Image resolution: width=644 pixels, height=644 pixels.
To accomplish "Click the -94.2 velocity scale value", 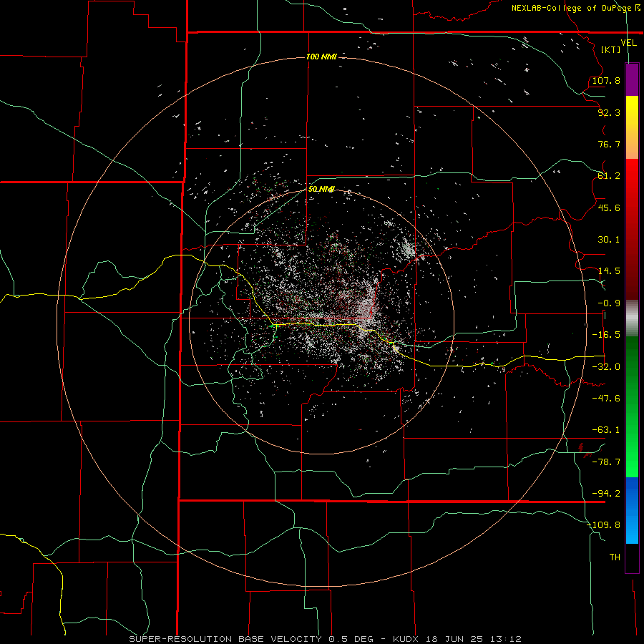I will [x=606, y=494].
